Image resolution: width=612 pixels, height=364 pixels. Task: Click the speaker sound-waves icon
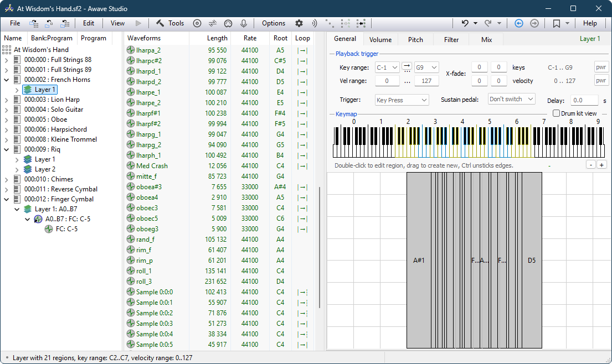click(x=315, y=23)
